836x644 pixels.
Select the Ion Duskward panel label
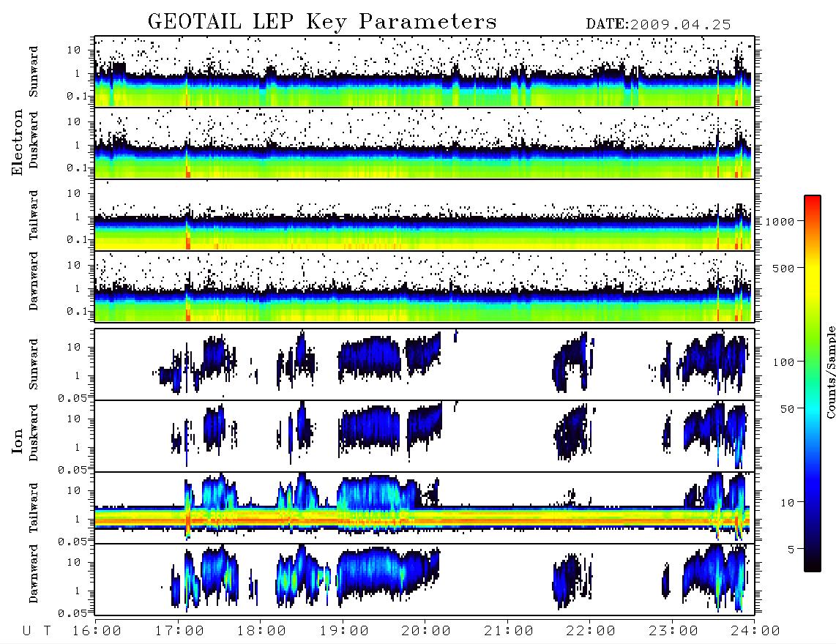pyautogui.click(x=33, y=433)
